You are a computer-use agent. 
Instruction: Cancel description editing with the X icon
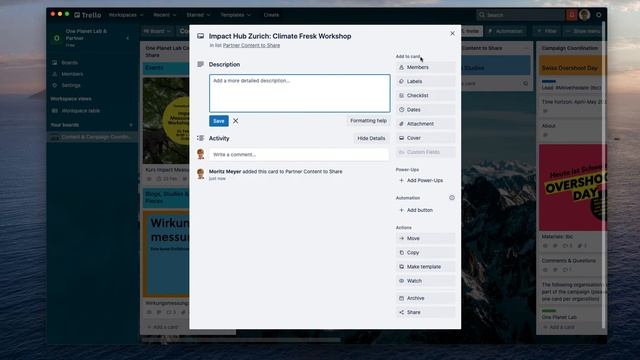pyautogui.click(x=236, y=121)
